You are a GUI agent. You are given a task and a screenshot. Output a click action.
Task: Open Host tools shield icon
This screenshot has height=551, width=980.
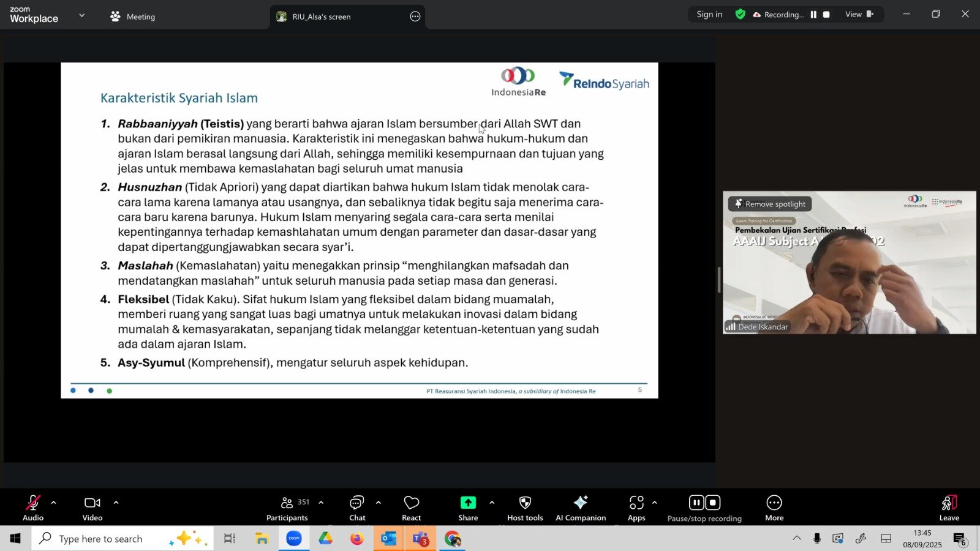tap(525, 508)
